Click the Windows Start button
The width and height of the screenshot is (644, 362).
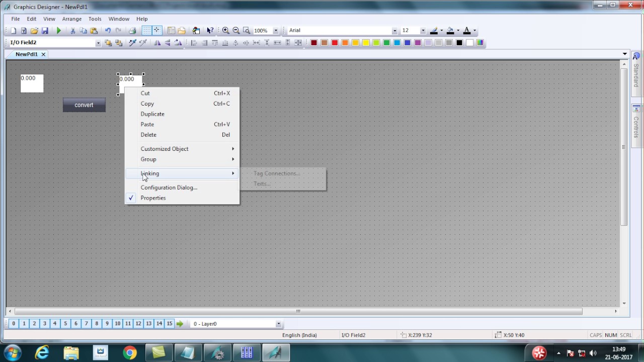point(13,352)
